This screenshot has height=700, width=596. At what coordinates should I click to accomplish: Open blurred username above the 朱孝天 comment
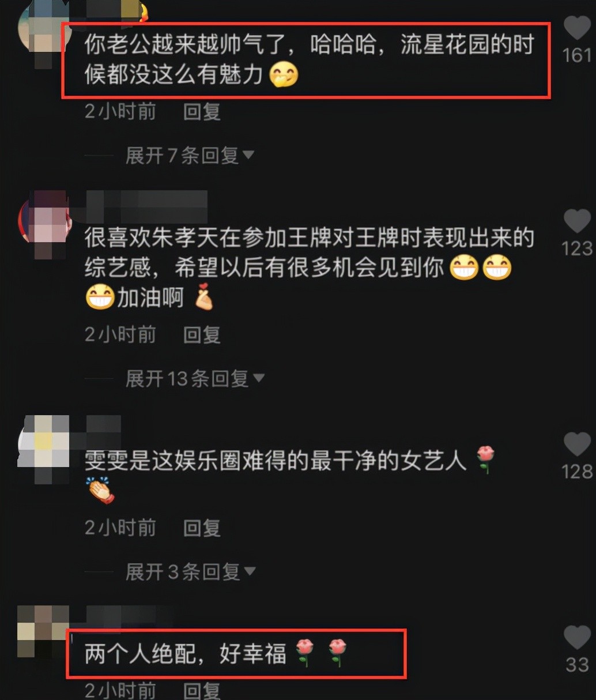tap(146, 206)
